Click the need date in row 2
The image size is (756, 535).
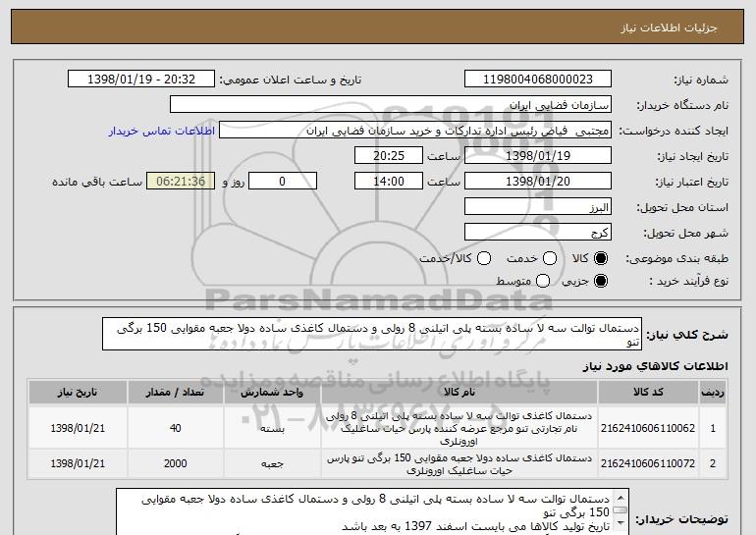click(78, 463)
